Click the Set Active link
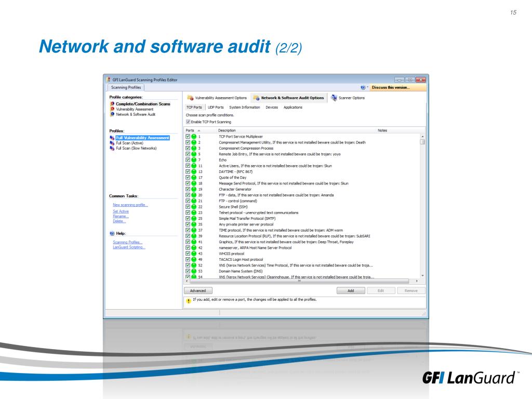The height and width of the screenshot is (399, 532). [x=121, y=211]
